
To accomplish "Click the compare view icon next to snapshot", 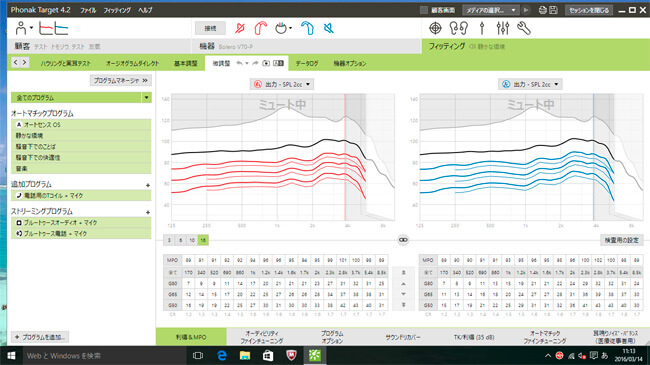I will coord(279,63).
